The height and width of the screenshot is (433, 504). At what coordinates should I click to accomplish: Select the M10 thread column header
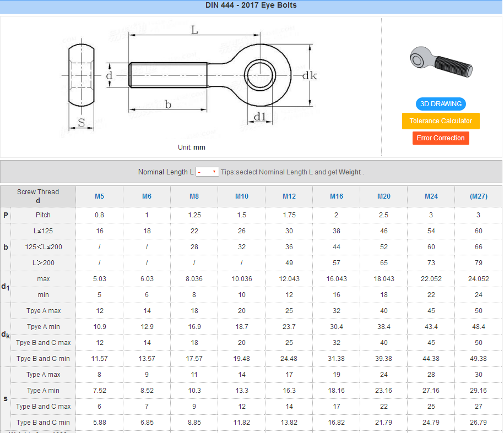tap(242, 196)
